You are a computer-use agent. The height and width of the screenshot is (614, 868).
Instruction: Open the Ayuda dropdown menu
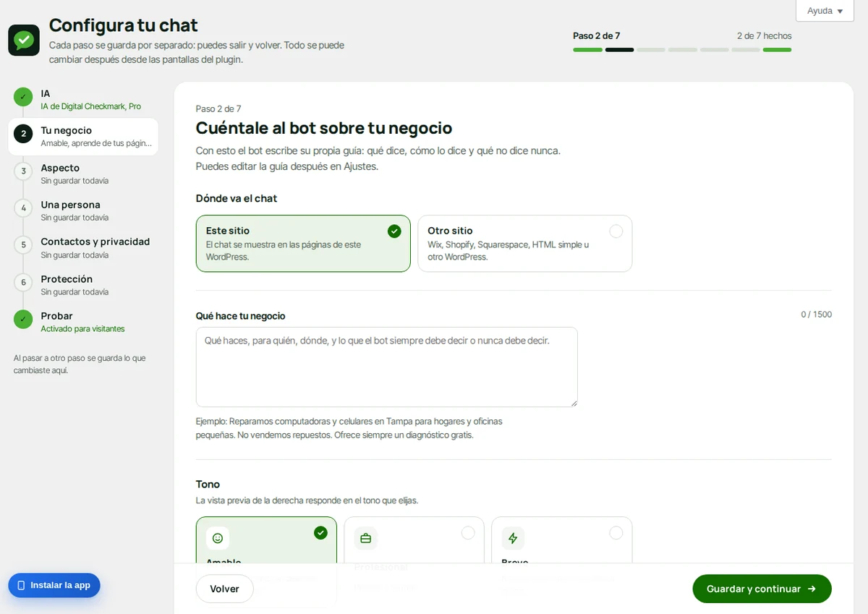[825, 11]
